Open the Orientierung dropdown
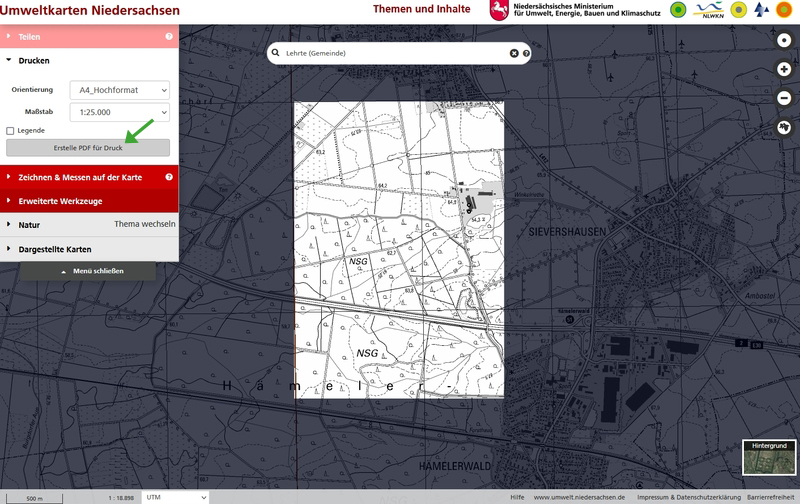The image size is (800, 504). (118, 90)
